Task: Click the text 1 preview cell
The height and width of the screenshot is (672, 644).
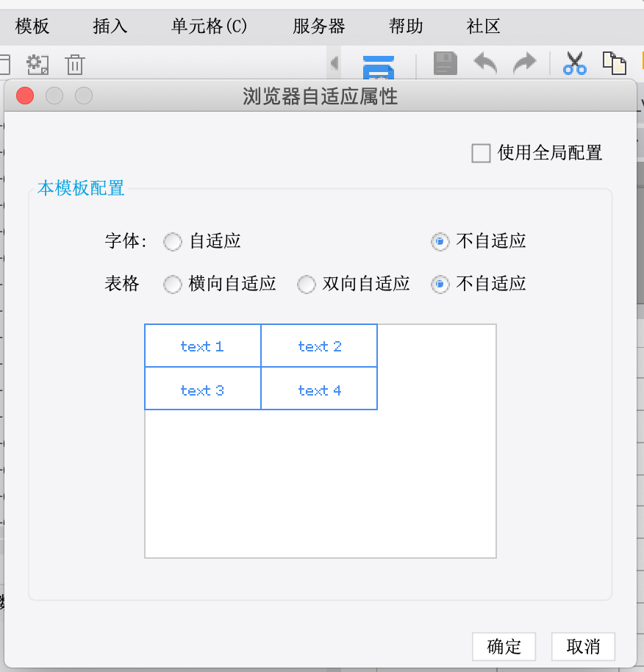Action: point(203,346)
